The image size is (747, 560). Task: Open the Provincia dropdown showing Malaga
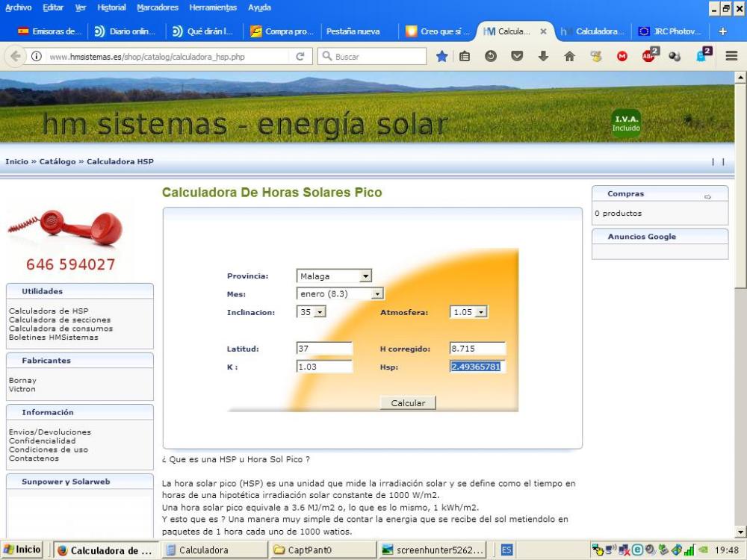(x=334, y=276)
